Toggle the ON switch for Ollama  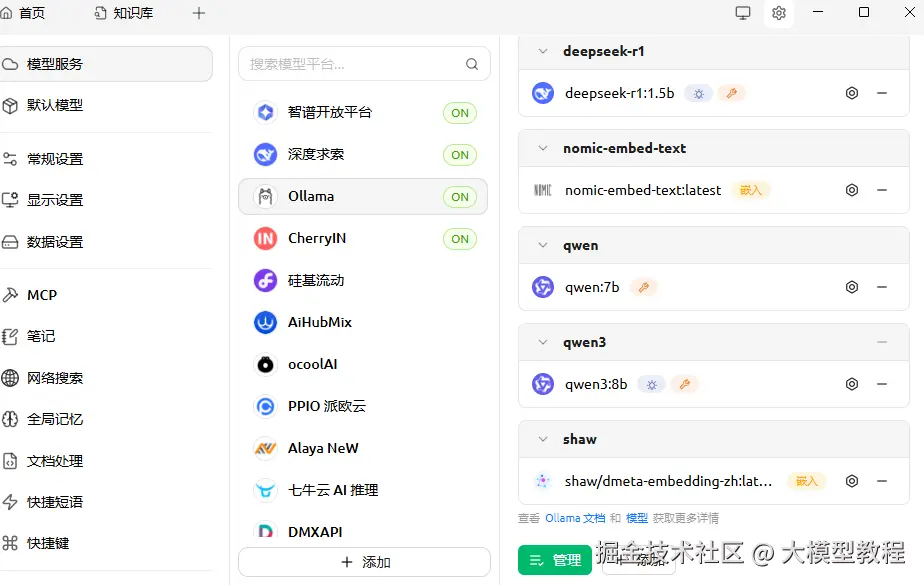460,197
